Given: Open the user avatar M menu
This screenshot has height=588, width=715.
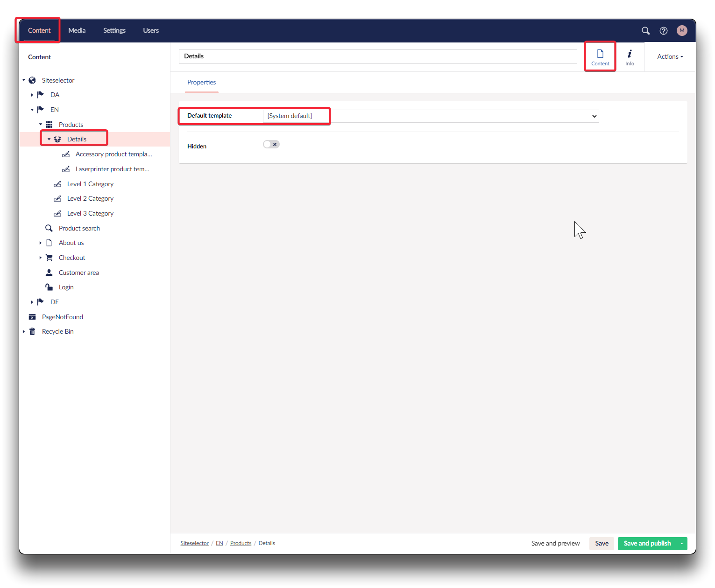Looking at the screenshot, I should click(682, 31).
